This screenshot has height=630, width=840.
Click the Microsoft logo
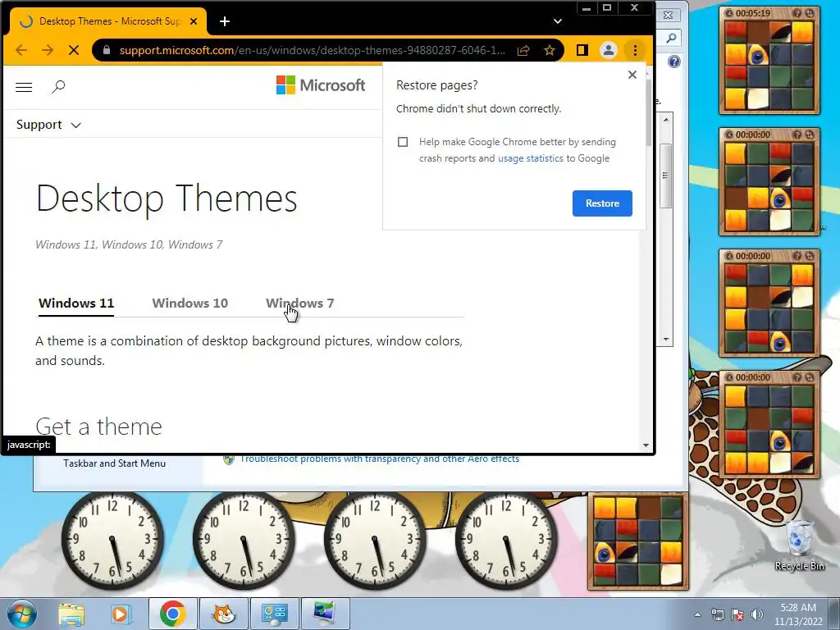(x=321, y=85)
